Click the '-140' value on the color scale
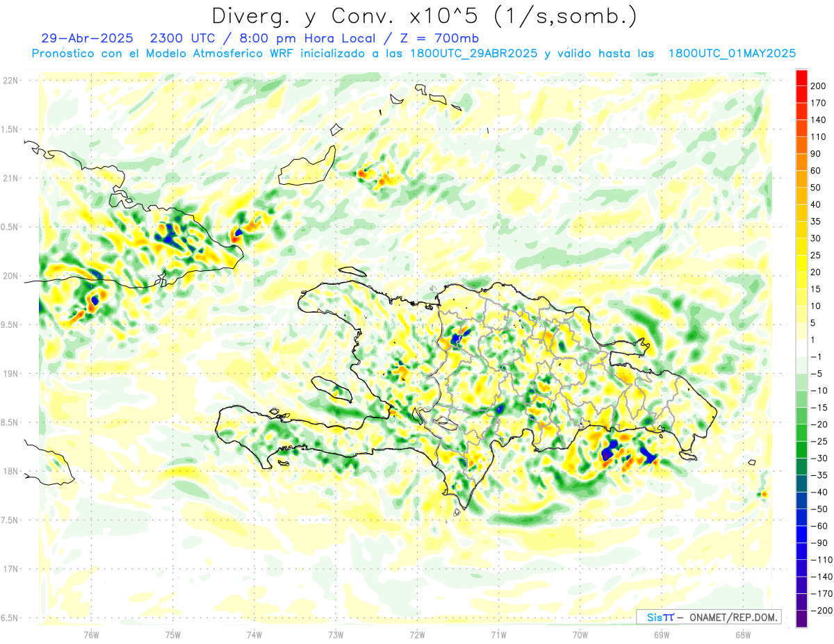The width and height of the screenshot is (834, 644). click(x=821, y=577)
